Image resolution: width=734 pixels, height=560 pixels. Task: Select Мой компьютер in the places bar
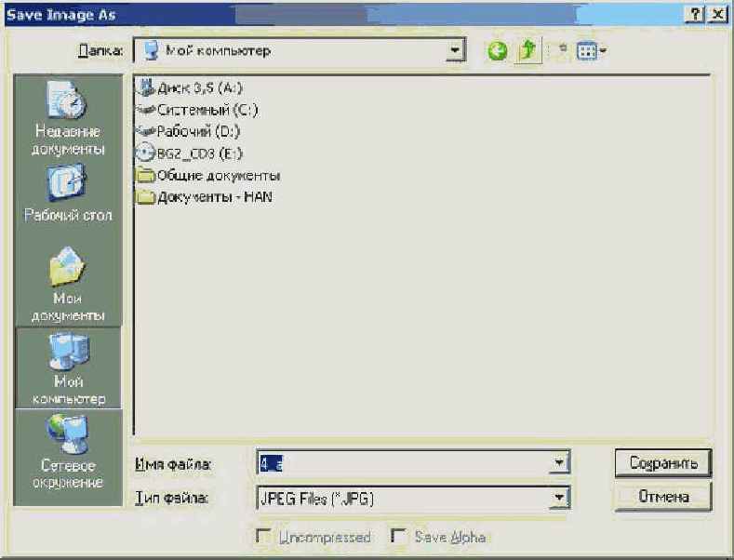[68, 368]
